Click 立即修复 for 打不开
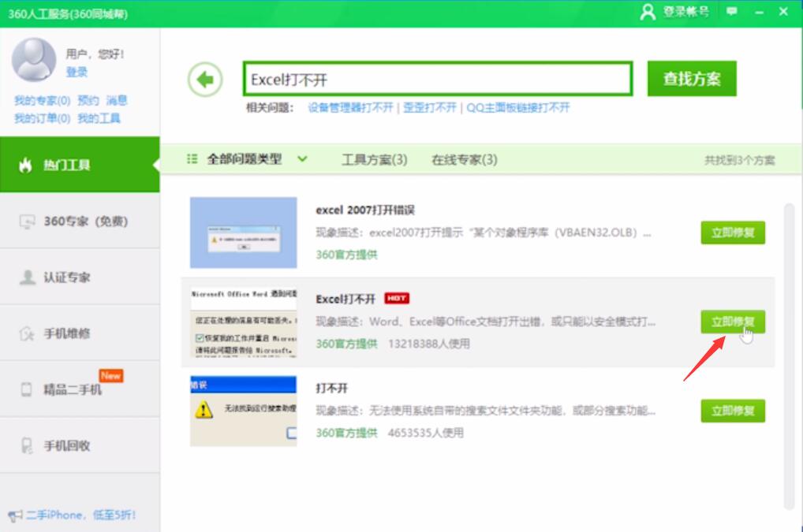Screen dimensions: 803x532 tap(733, 411)
